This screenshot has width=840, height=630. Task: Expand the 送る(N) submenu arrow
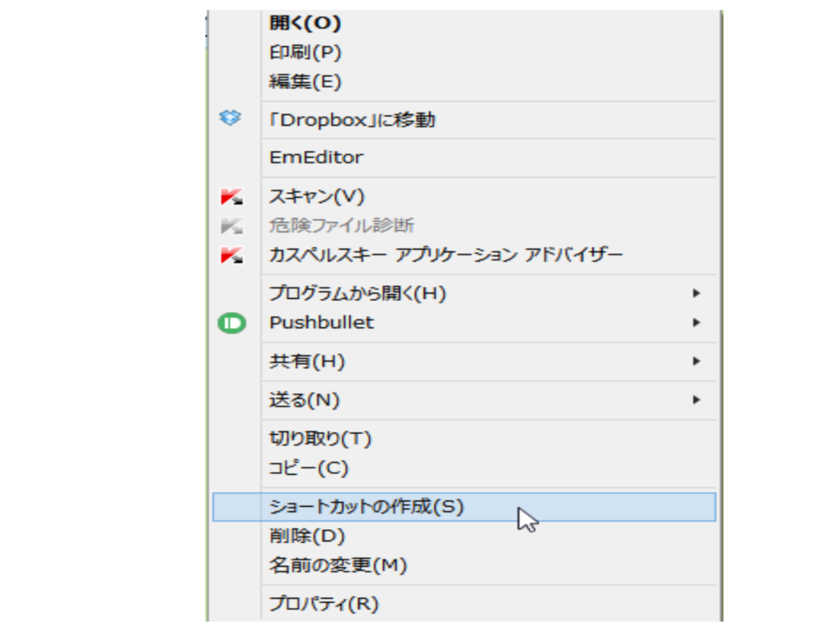(696, 400)
